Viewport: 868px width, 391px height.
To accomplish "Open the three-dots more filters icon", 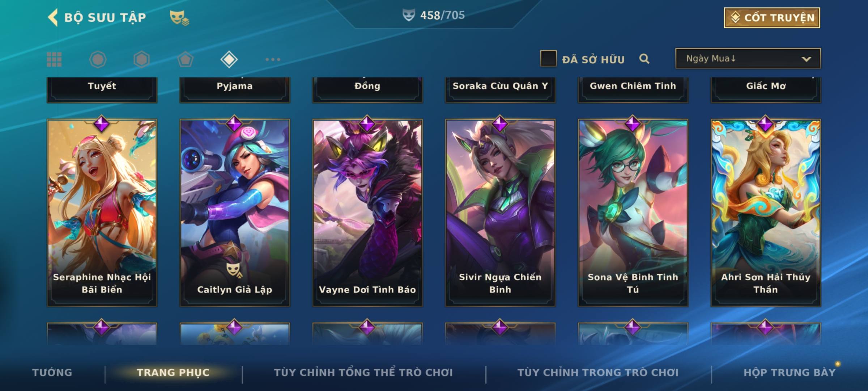I will (x=273, y=59).
